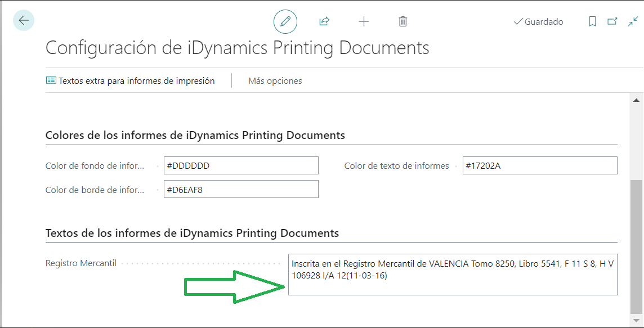Open the Más opciones menu
The width and height of the screenshot is (644, 328).
pyautogui.click(x=275, y=81)
